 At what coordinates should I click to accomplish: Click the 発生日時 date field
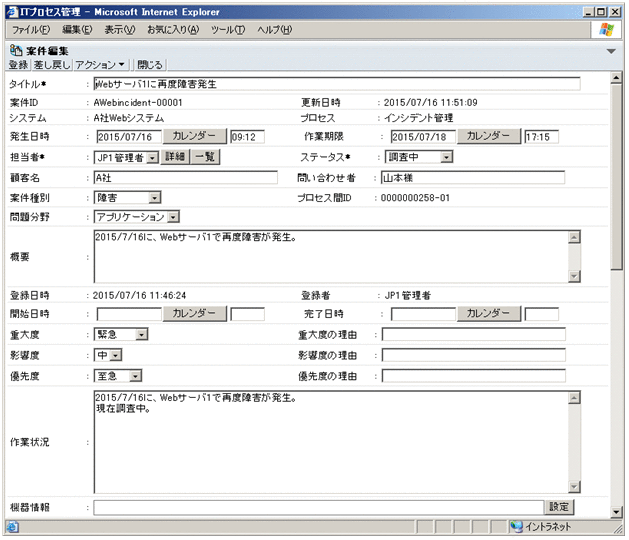click(129, 137)
